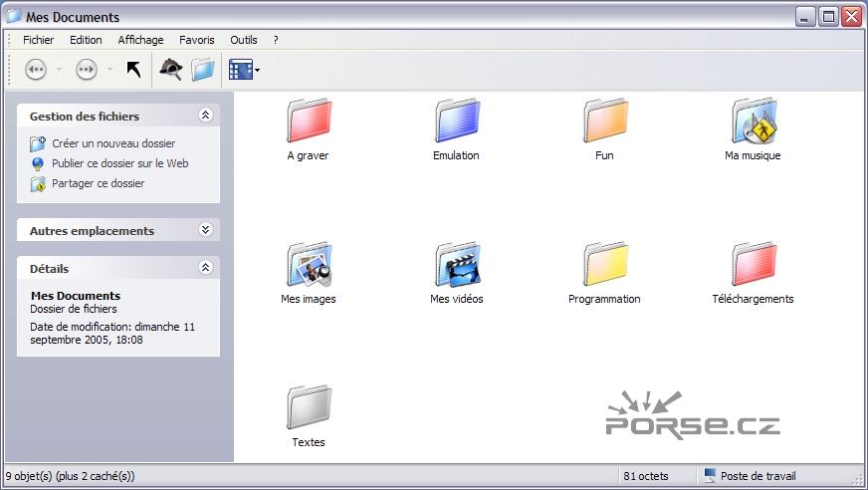Screen dimensions: 868x490
Task: Open the Fichier menu
Action: coord(39,40)
